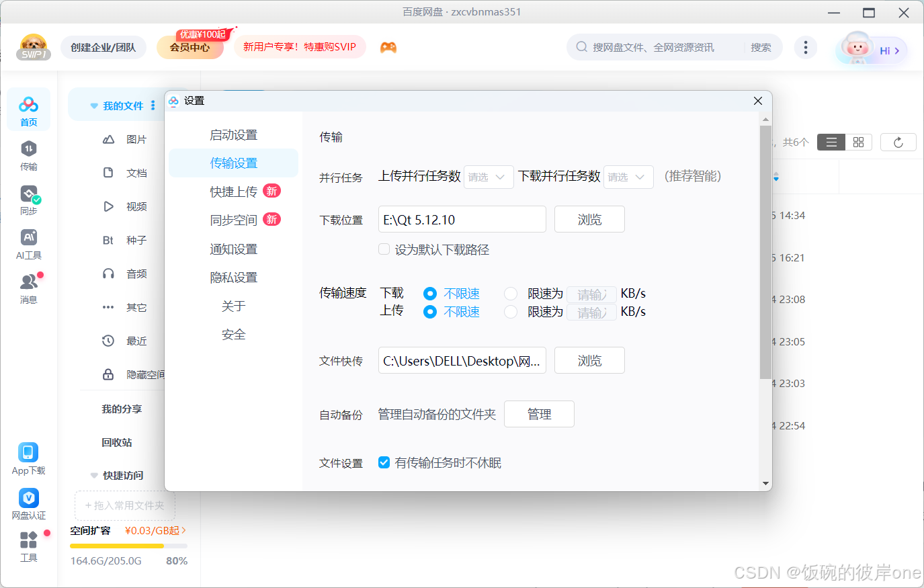Open 上传并行任务数 dropdown
The height and width of the screenshot is (588, 924).
(489, 177)
